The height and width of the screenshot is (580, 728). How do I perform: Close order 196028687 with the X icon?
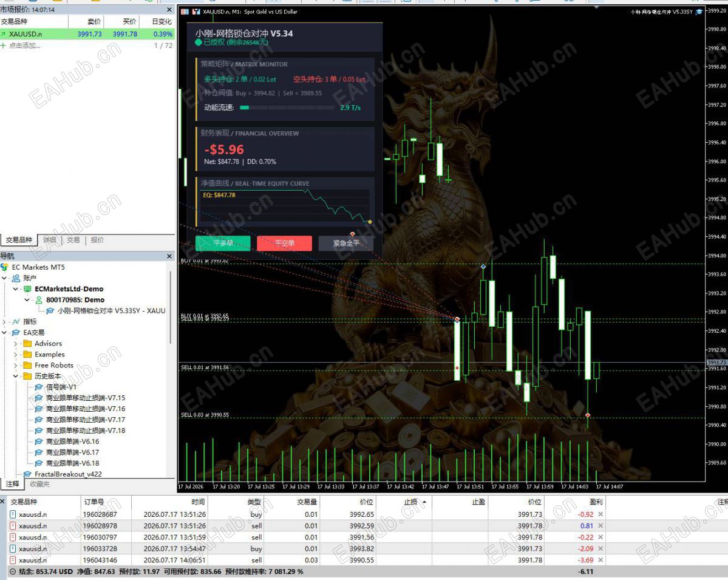pos(600,514)
